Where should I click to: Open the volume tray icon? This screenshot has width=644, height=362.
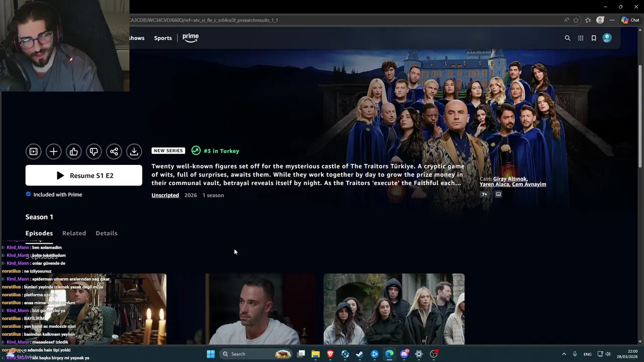[x=608, y=354]
